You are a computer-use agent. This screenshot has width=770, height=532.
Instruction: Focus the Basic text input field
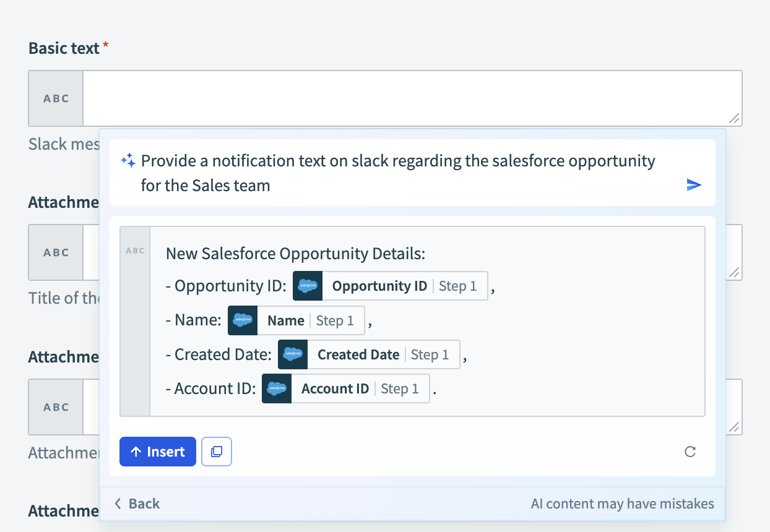pyautogui.click(x=409, y=98)
